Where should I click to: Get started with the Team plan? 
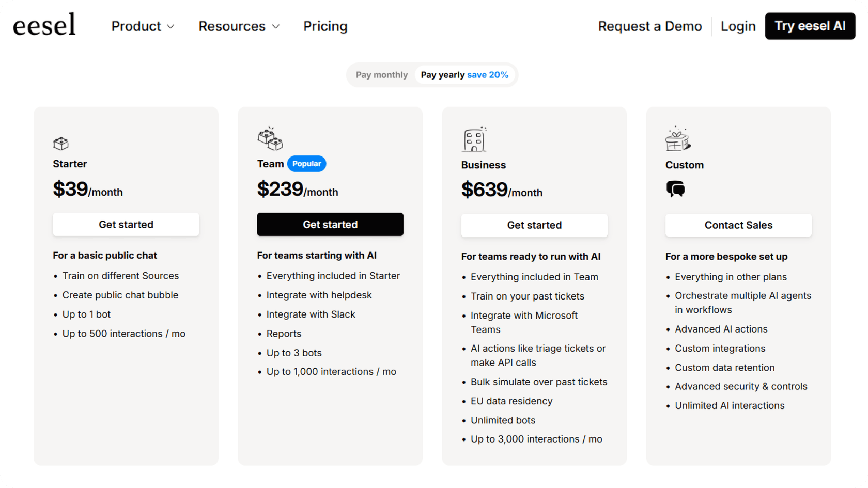330,225
